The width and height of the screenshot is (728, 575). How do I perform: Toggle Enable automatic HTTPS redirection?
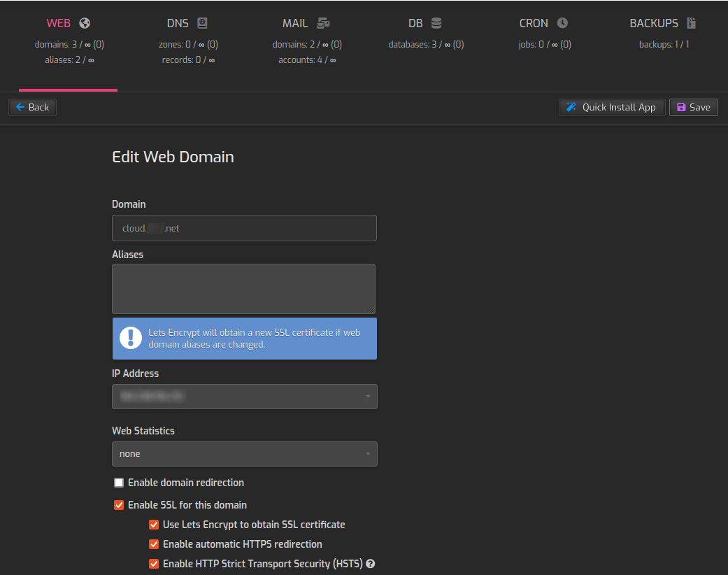pyautogui.click(x=154, y=544)
